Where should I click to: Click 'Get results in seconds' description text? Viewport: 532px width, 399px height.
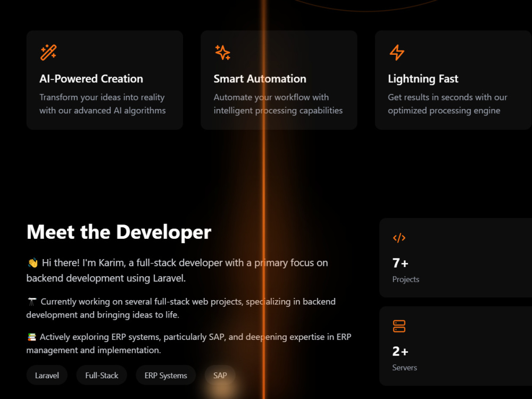click(x=447, y=104)
